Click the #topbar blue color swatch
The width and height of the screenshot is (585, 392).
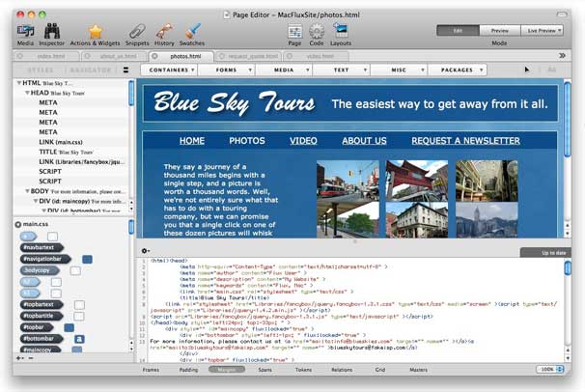pos(69,327)
